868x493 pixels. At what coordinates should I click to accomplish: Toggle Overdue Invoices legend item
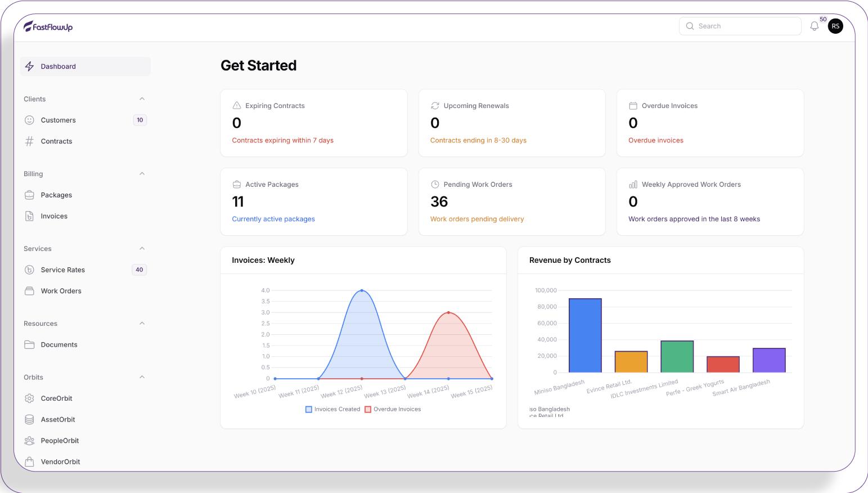coord(393,409)
